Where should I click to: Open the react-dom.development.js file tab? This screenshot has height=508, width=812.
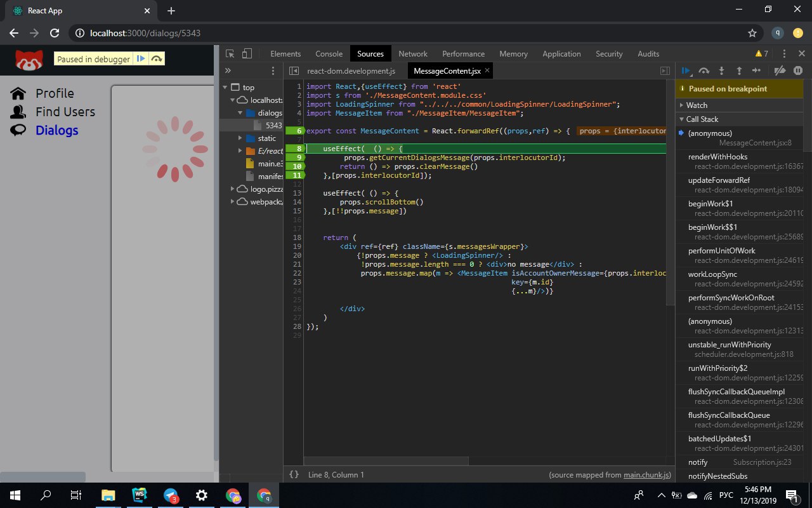[351, 71]
